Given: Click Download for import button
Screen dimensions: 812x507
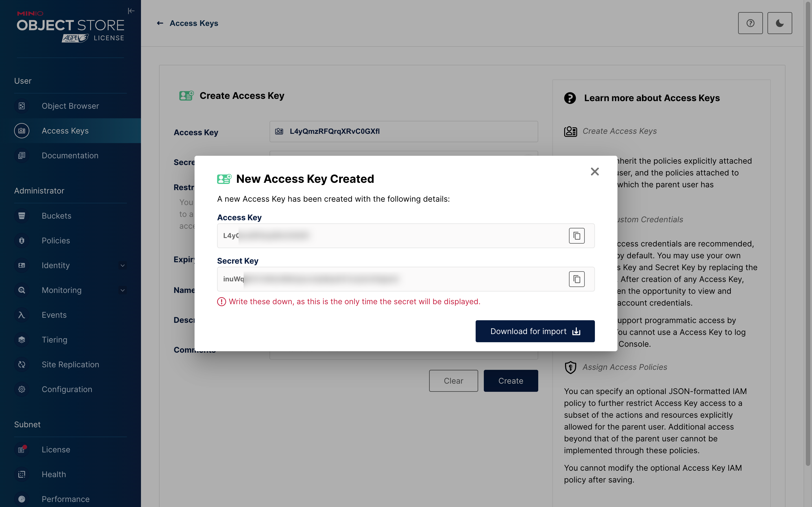Looking at the screenshot, I should click(535, 331).
